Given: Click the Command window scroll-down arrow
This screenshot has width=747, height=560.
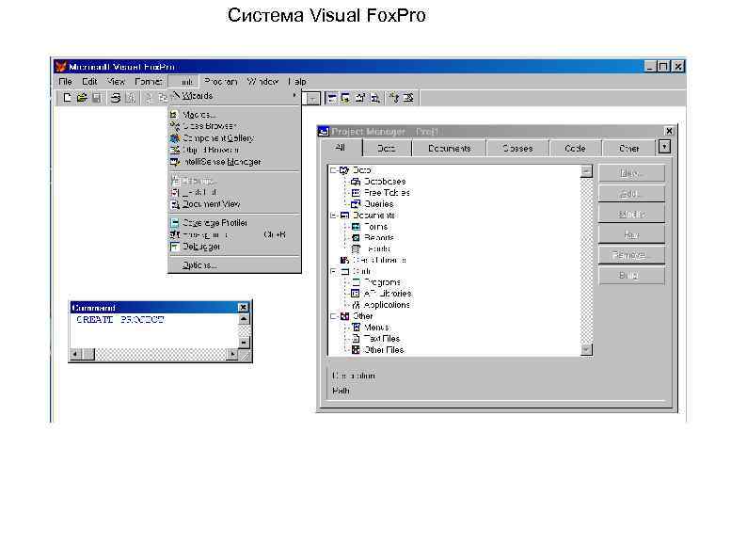Looking at the screenshot, I should [x=244, y=343].
